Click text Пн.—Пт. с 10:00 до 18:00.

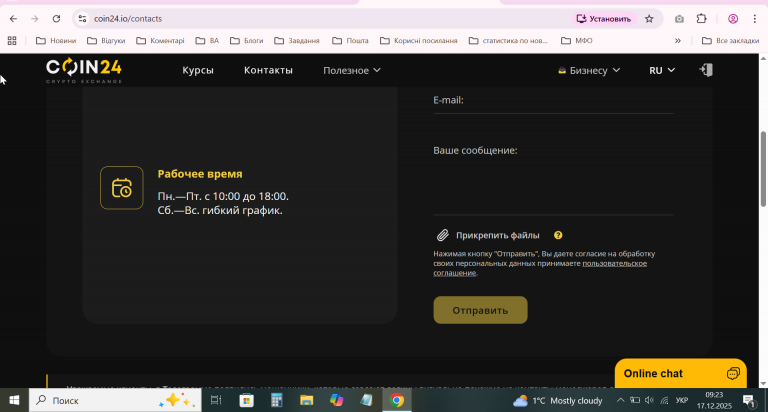pyautogui.click(x=223, y=196)
